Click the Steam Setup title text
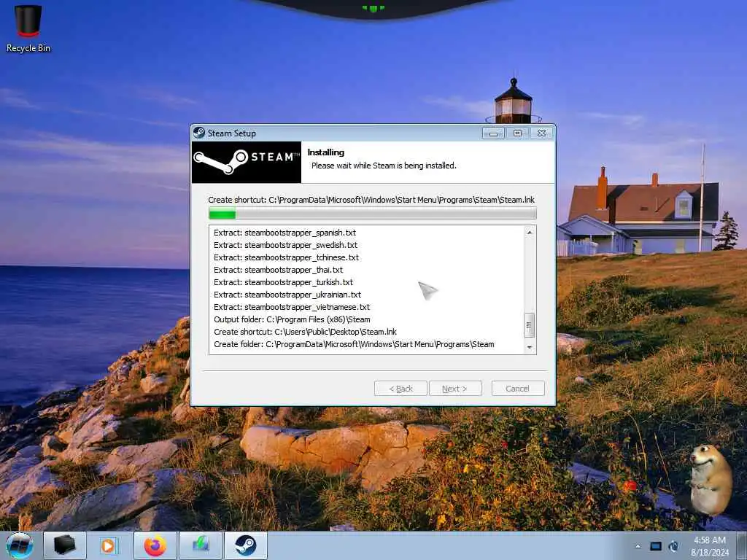 [x=231, y=133]
